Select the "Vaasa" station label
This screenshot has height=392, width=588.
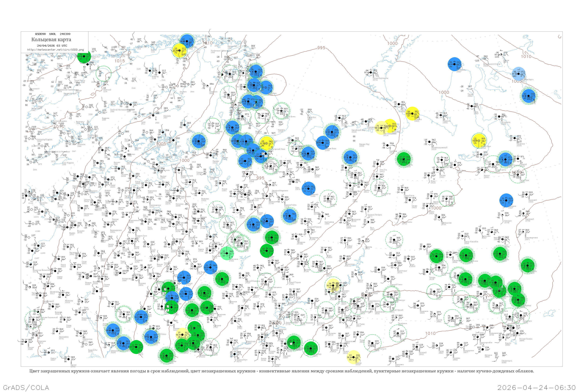click(x=143, y=122)
